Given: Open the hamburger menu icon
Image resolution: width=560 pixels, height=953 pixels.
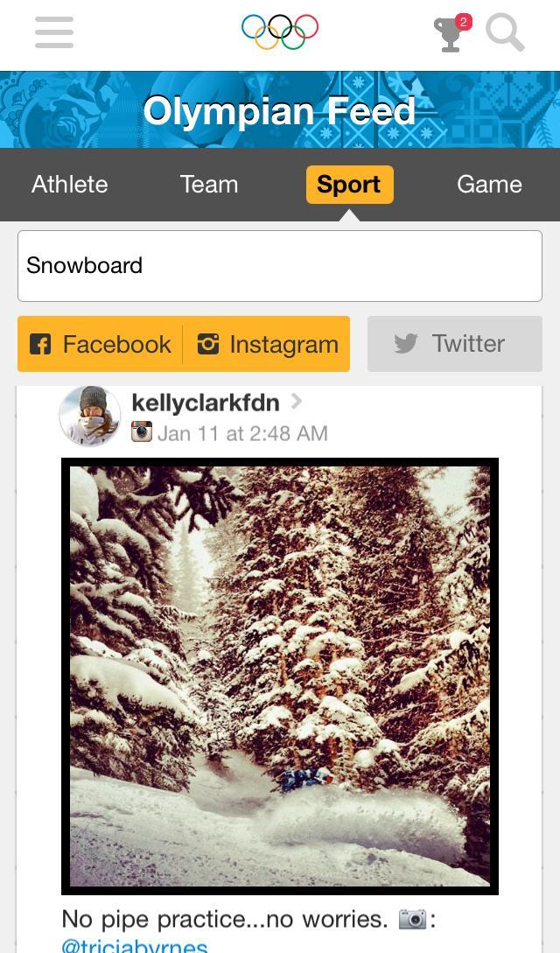Looking at the screenshot, I should click(54, 32).
